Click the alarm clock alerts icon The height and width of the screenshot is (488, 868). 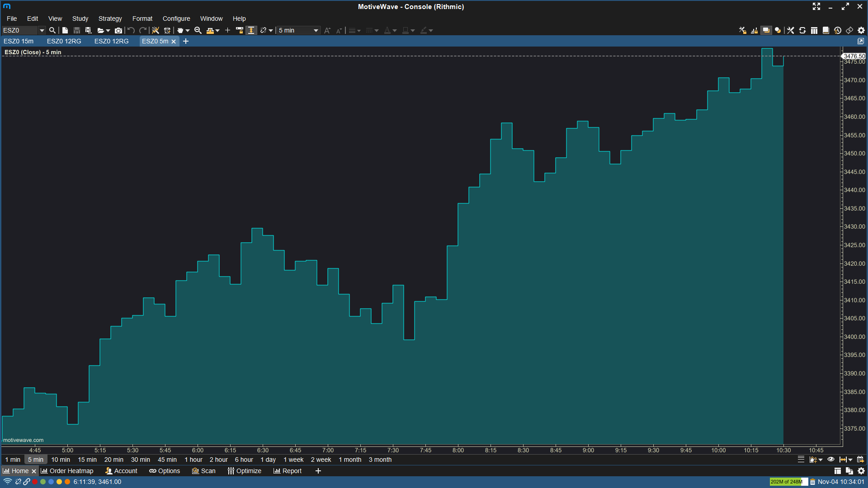[x=167, y=30]
